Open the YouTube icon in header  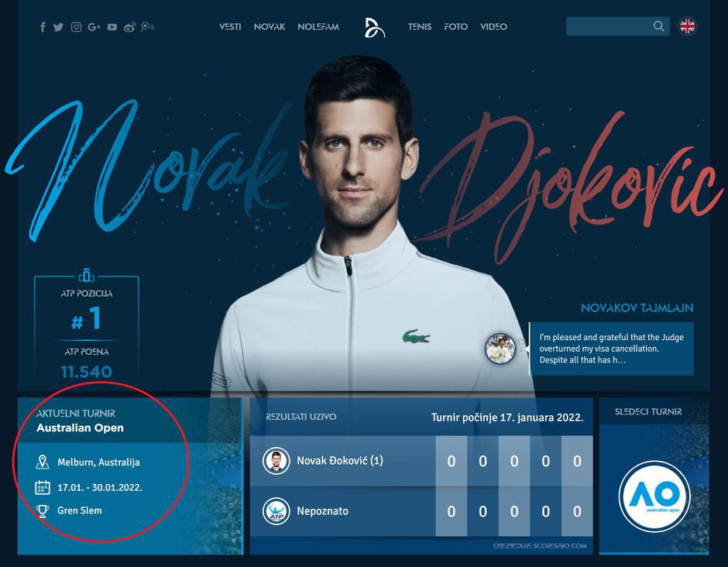tap(112, 27)
